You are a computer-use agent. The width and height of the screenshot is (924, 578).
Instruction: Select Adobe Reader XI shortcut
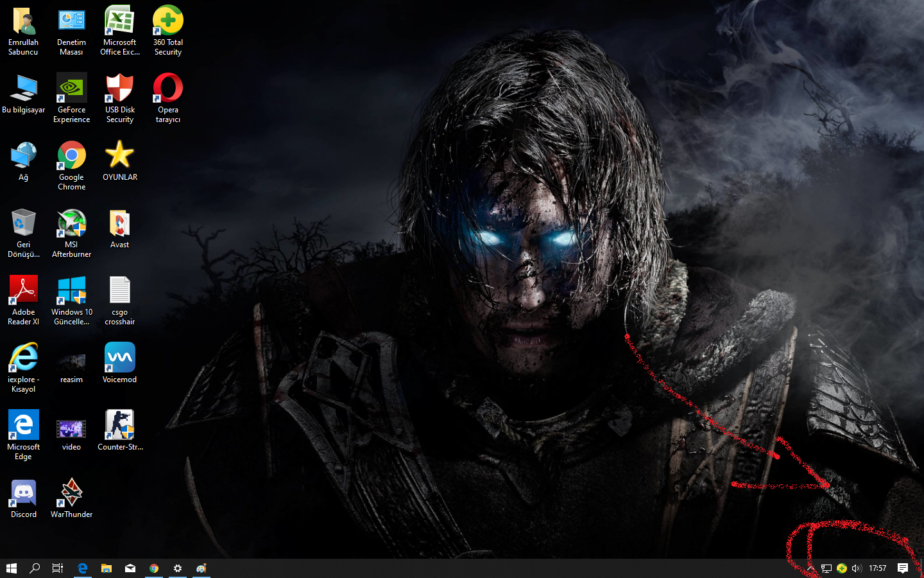24,301
